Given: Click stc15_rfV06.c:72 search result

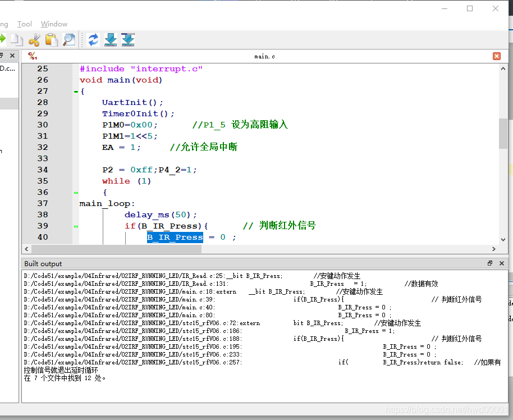Looking at the screenshot, I should click(222, 323).
